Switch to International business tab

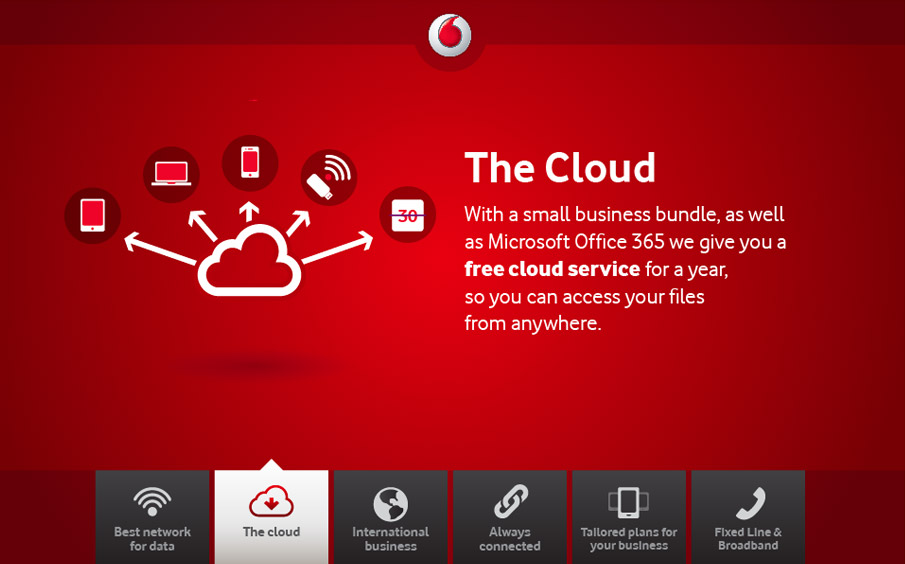pos(390,539)
